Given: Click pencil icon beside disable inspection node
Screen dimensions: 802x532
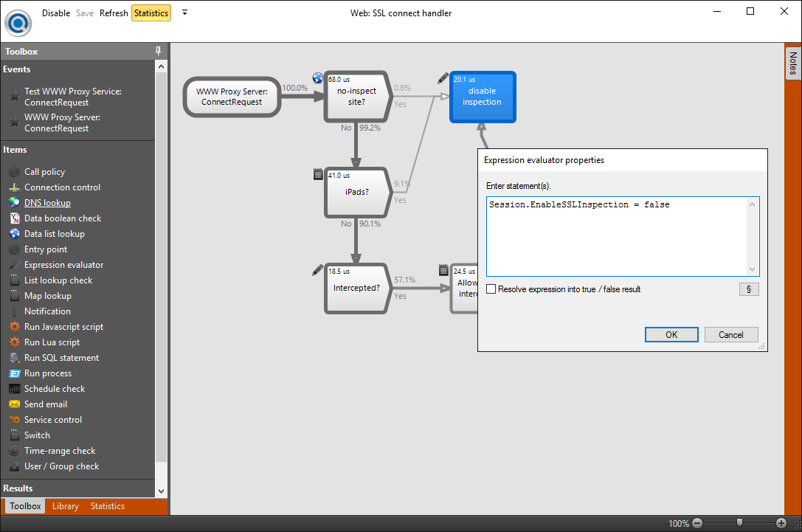Looking at the screenshot, I should [x=443, y=77].
